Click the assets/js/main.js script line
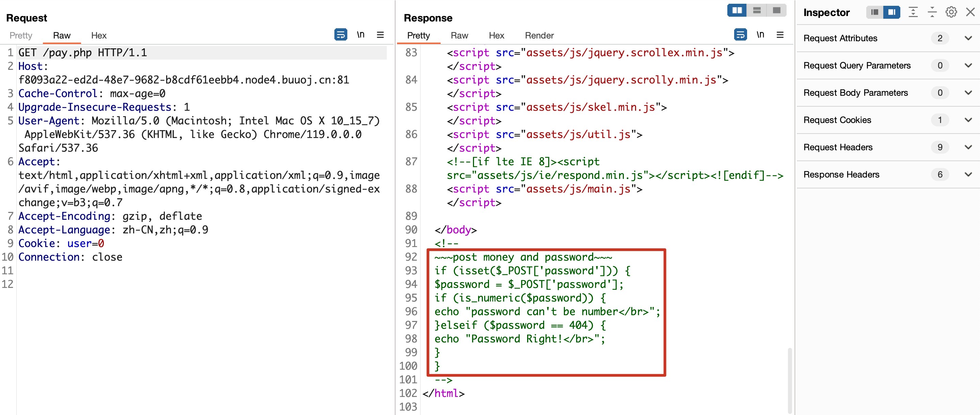 544,189
